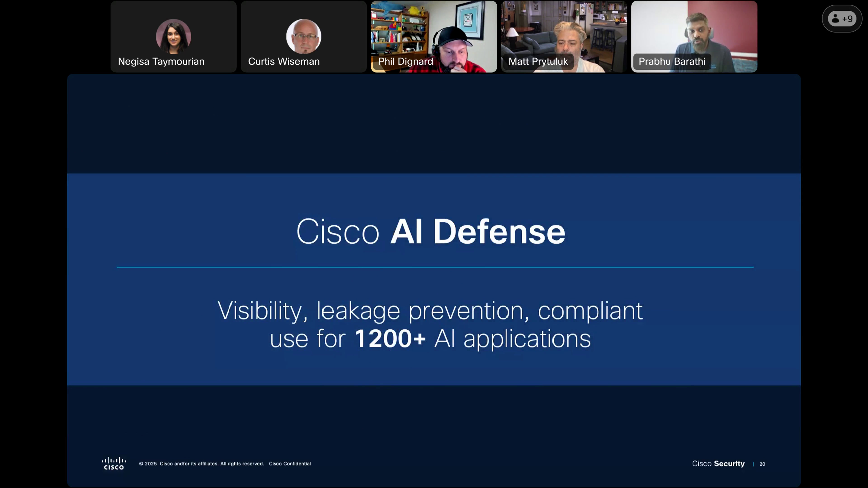The width and height of the screenshot is (868, 488).
Task: Click the Matt Prytuluk name tag
Action: coord(538,61)
